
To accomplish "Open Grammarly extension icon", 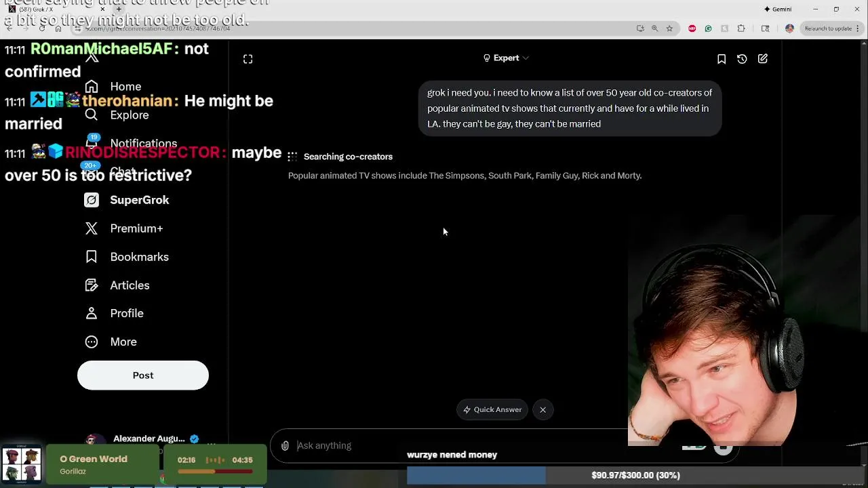I will click(x=708, y=28).
